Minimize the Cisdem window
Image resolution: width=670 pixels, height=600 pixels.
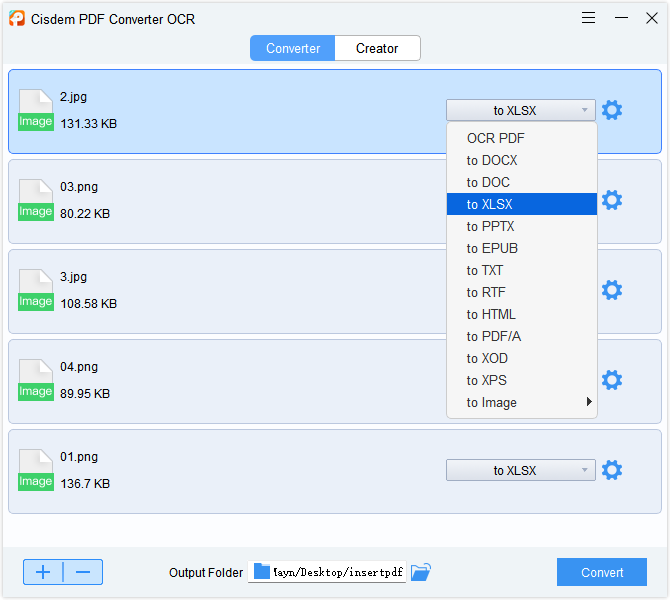(x=621, y=18)
